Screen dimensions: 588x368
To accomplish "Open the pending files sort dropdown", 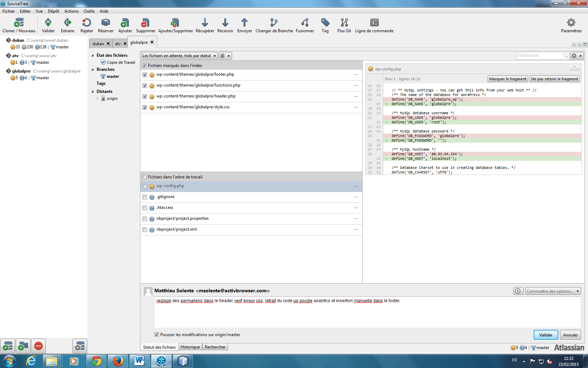I will click(x=179, y=56).
